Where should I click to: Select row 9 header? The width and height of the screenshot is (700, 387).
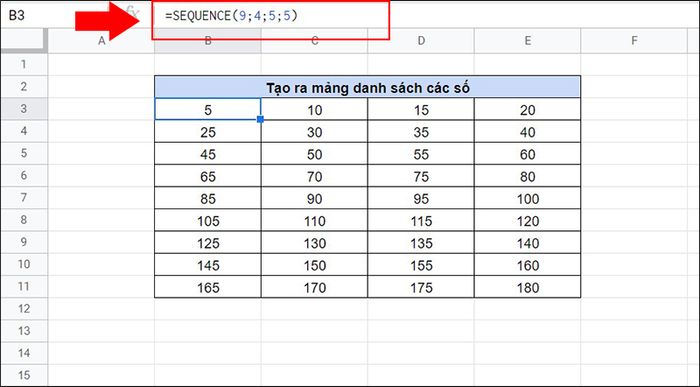click(x=24, y=242)
